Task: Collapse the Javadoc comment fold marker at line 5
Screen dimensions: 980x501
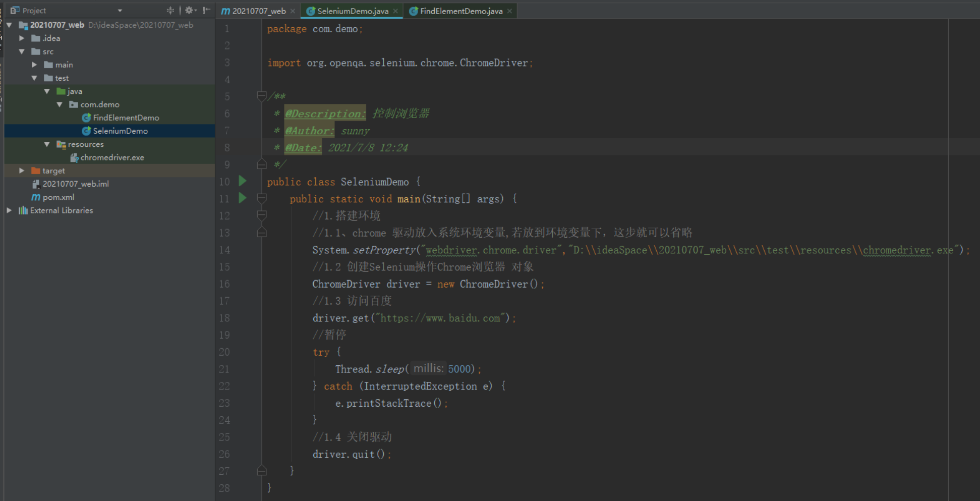Action: coord(261,96)
